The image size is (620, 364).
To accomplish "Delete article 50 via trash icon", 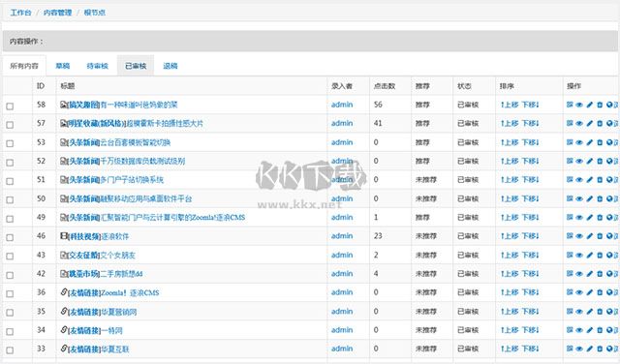I will 600,198.
